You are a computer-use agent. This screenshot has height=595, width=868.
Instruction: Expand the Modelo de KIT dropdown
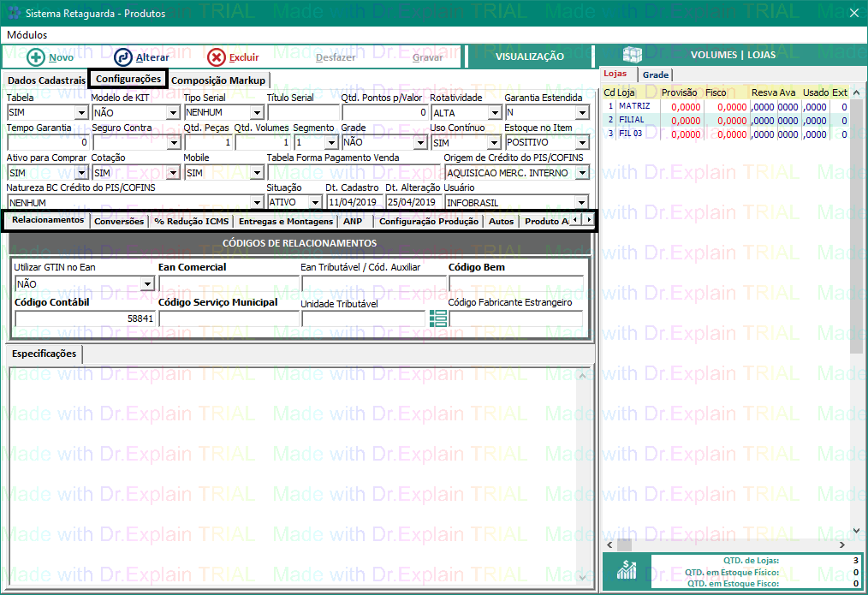(x=173, y=112)
